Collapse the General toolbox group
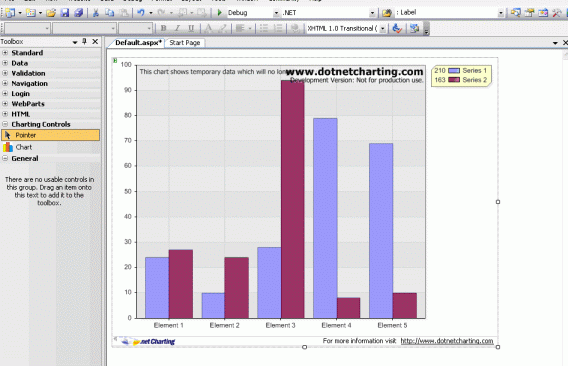The image size is (568, 366). pyautogui.click(x=5, y=158)
